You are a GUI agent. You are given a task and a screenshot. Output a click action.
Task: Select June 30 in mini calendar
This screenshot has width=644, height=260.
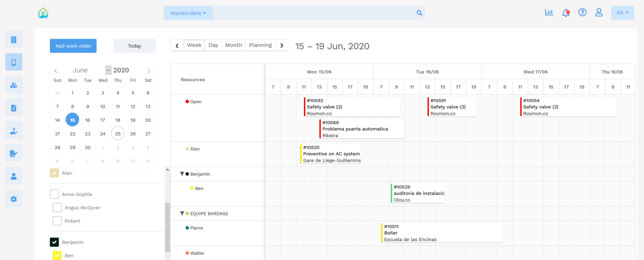87,147
